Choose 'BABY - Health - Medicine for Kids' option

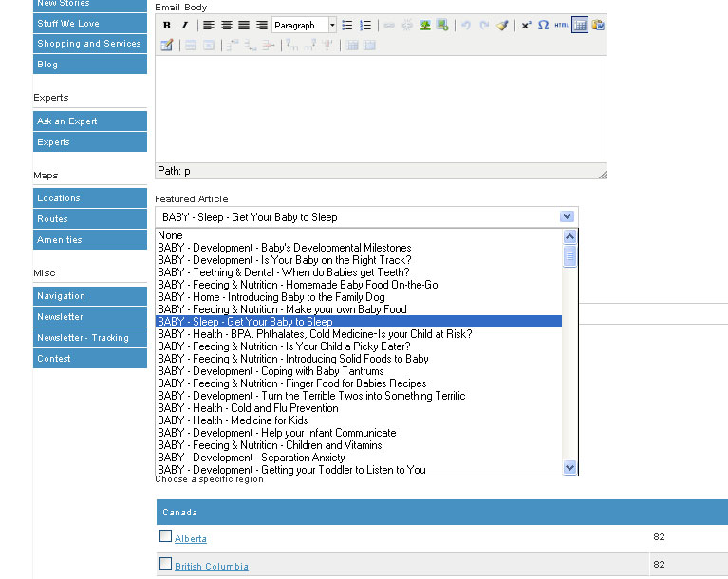(x=233, y=420)
